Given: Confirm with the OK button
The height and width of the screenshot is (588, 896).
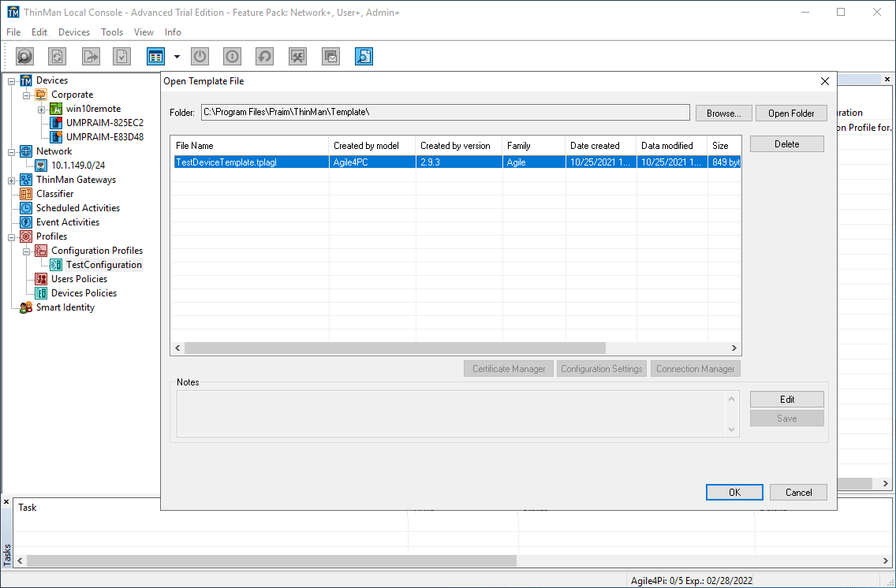Looking at the screenshot, I should coord(734,492).
